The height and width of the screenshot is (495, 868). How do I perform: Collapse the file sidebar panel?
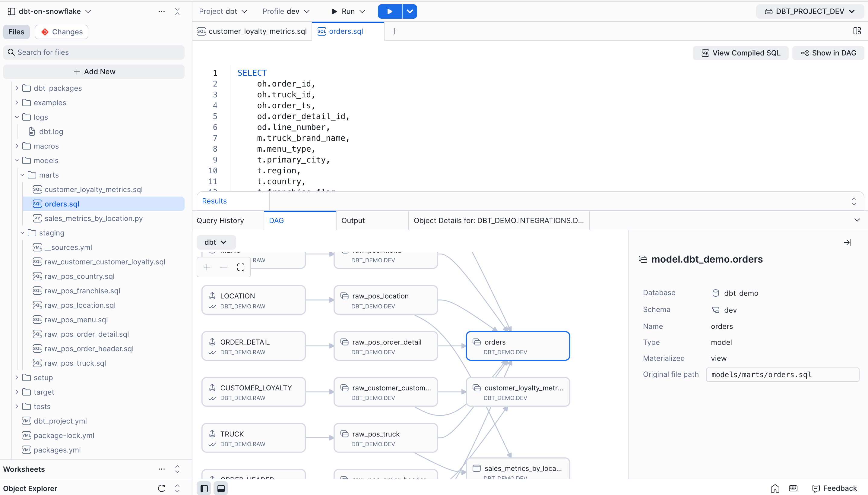pos(177,11)
